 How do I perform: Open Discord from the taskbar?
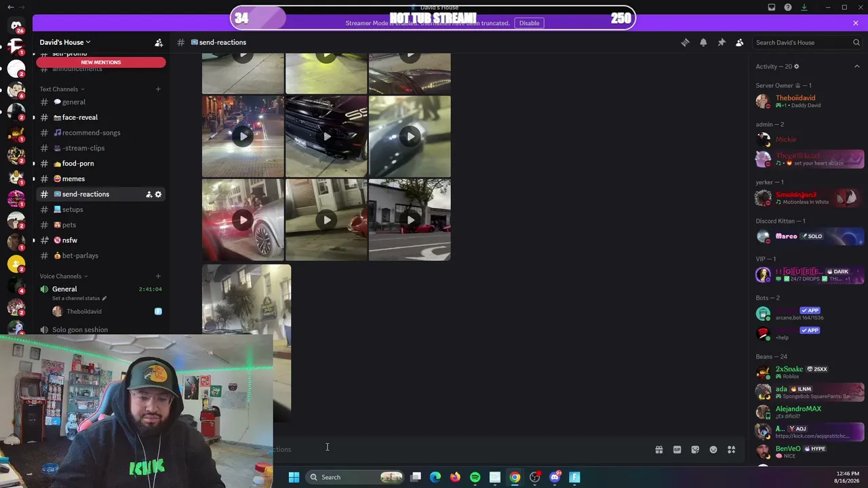[555, 477]
